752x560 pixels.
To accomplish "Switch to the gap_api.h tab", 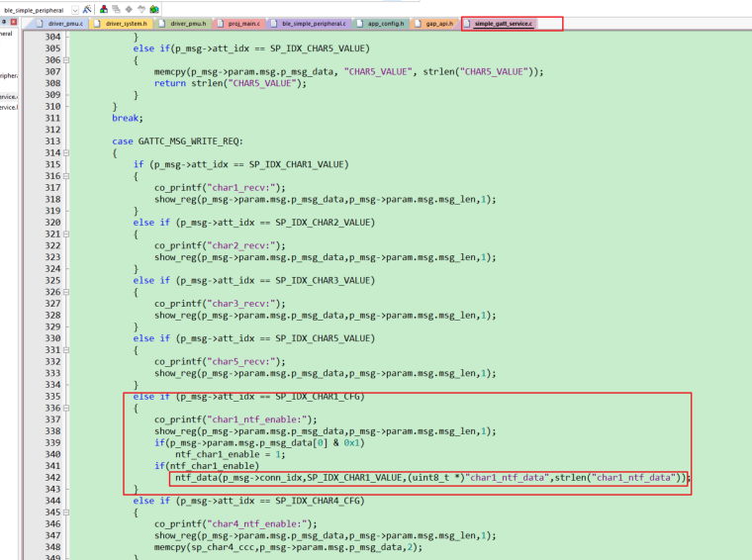I will (434, 24).
